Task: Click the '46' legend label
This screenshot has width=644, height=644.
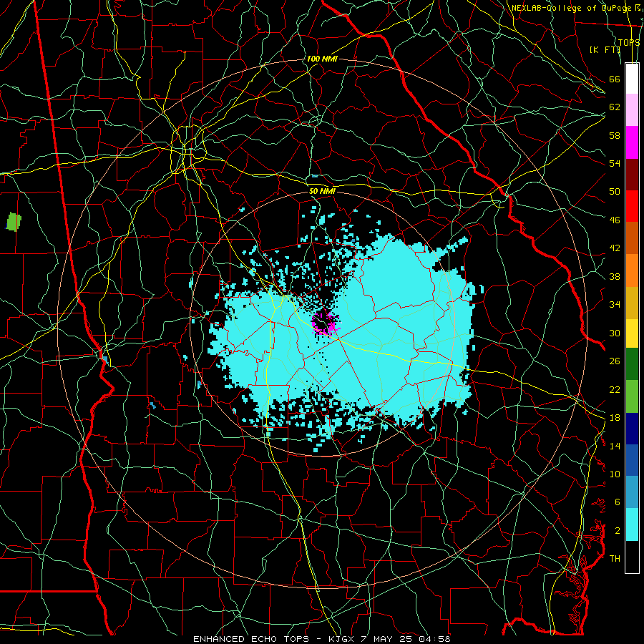Action: (x=615, y=220)
